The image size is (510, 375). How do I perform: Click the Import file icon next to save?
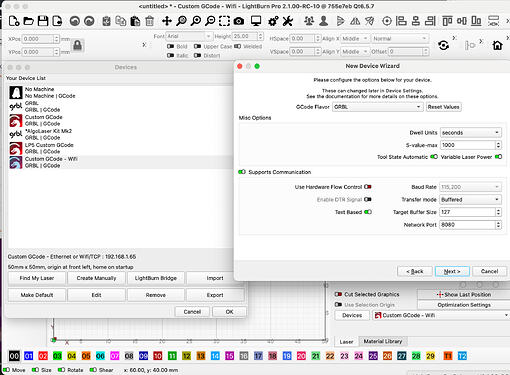coord(57,21)
